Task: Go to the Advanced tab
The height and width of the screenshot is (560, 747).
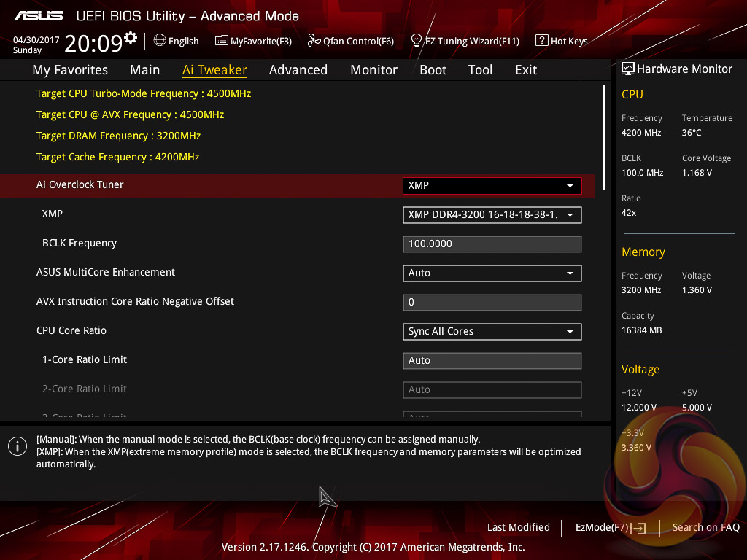Action: pyautogui.click(x=298, y=70)
